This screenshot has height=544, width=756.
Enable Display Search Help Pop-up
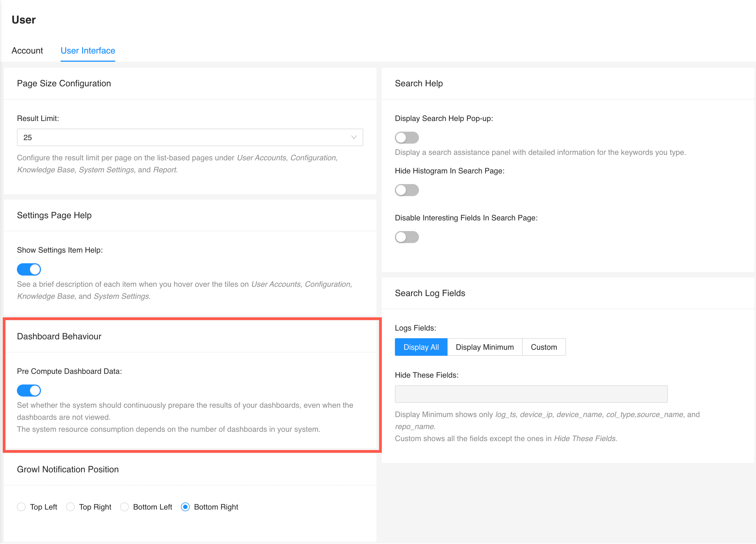coord(407,137)
